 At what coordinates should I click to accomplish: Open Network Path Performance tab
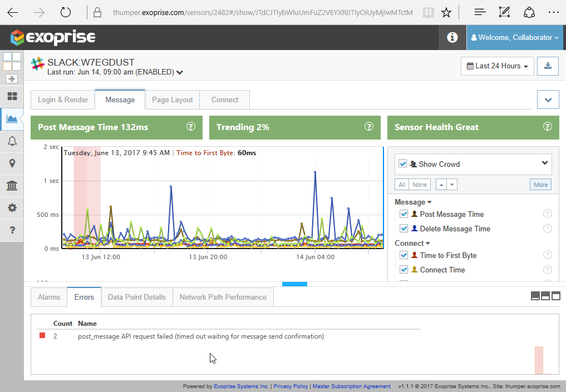(223, 297)
